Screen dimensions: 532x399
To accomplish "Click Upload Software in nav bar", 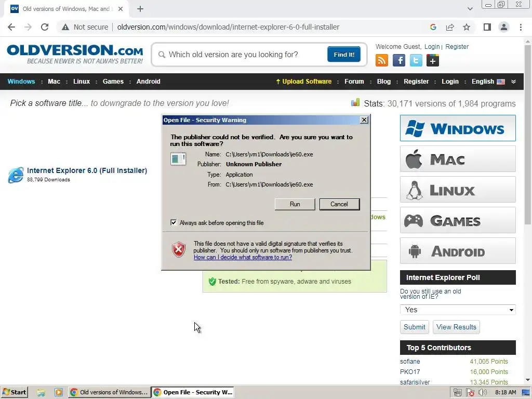I will 303,82.
